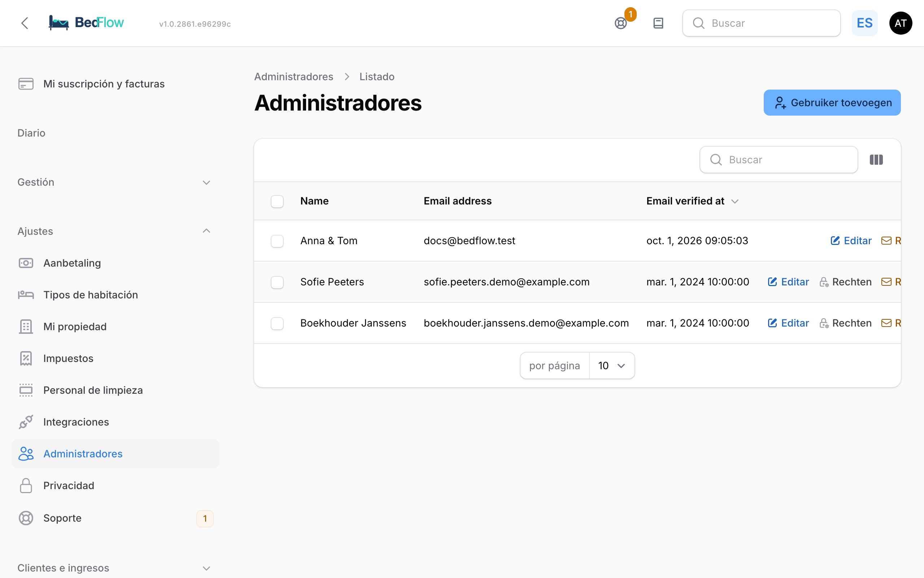This screenshot has height=578, width=924.
Task: Open the support lifebuoy icon in header
Action: 621,23
